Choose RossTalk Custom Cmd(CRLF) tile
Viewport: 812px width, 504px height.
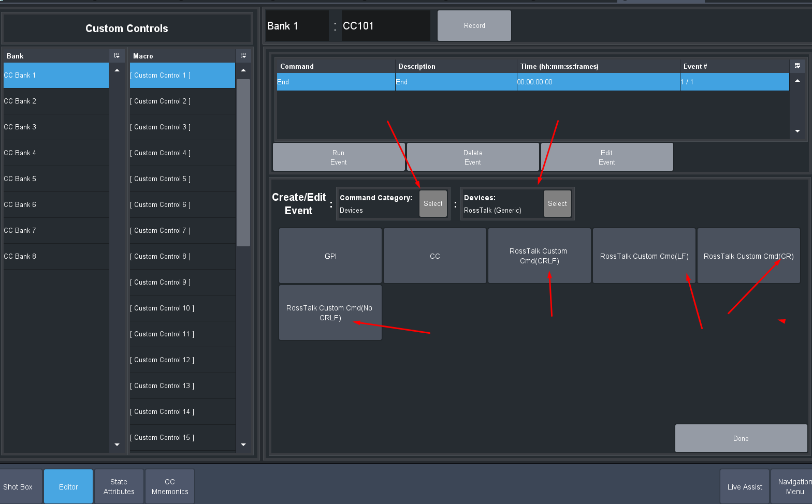[x=540, y=256]
